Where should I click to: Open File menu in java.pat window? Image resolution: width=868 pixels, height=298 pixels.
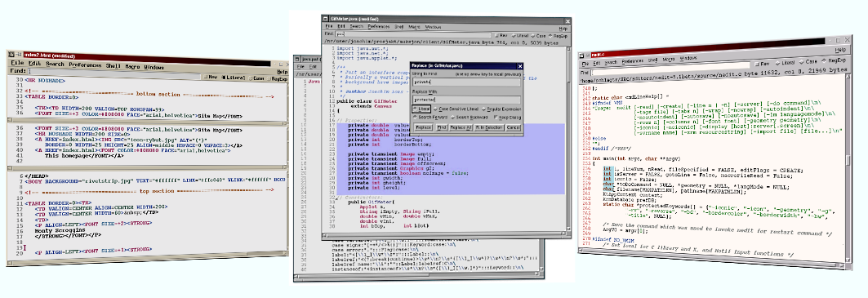click(x=300, y=66)
